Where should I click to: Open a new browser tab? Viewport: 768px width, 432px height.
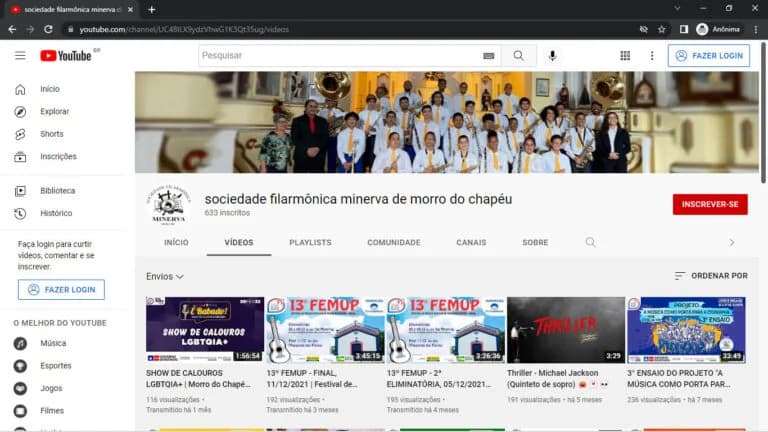[x=152, y=9]
